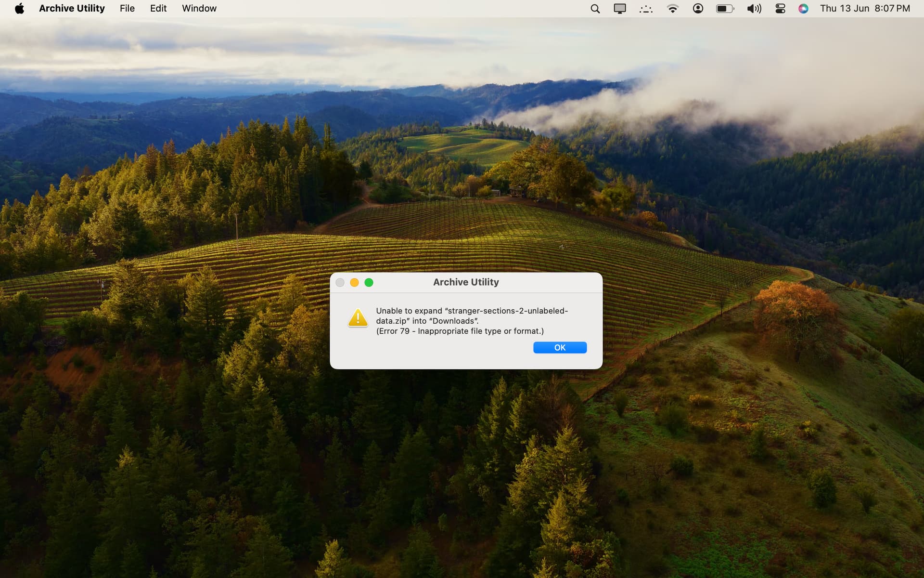This screenshot has width=924, height=578.
Task: Open the File menu
Action: point(127,9)
